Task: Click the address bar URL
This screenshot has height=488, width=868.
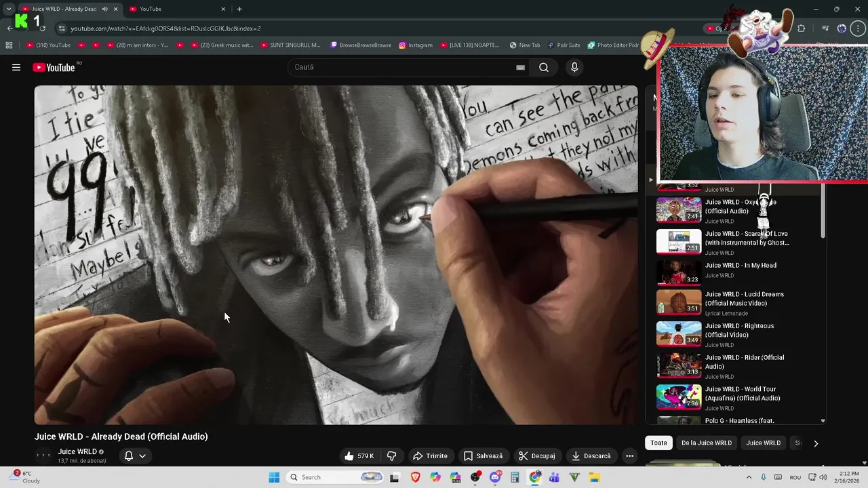Action: coord(166,28)
